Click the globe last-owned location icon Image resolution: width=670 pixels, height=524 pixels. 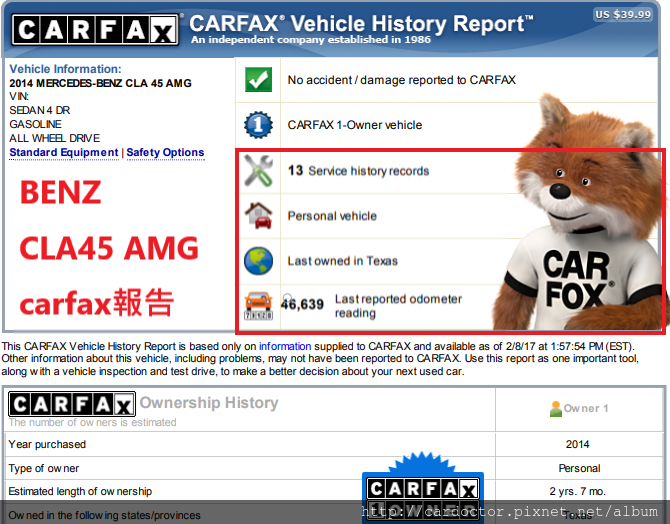pyautogui.click(x=258, y=261)
